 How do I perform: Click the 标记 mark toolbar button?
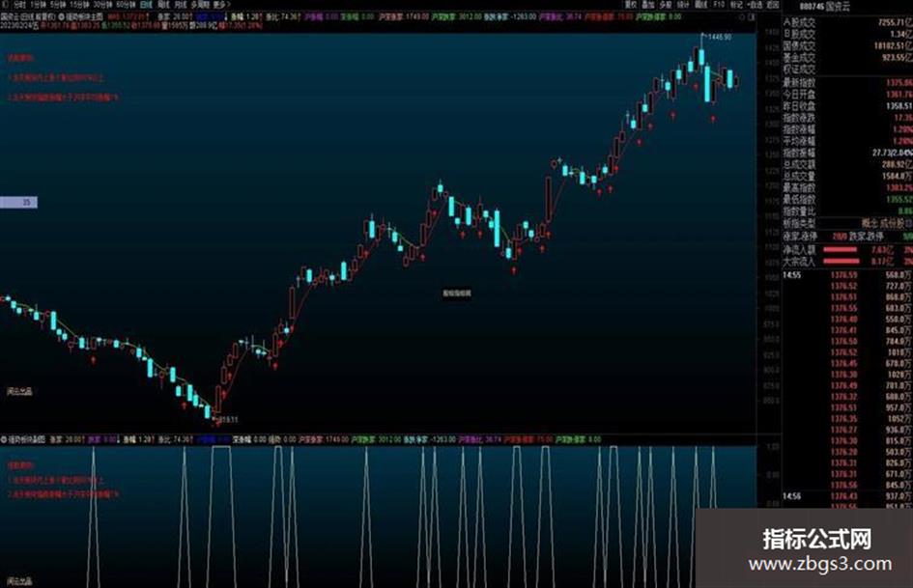click(736, 5)
